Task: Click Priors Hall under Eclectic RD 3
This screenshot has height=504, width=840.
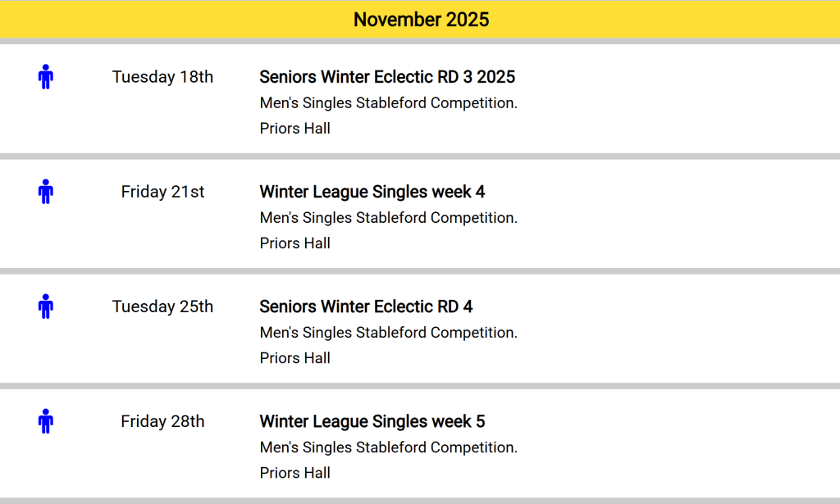Action: pos(294,129)
